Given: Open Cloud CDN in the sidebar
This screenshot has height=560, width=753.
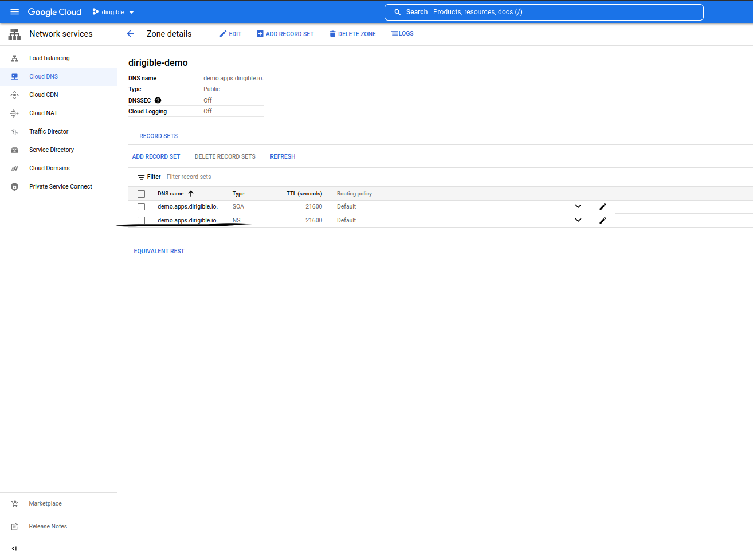Looking at the screenshot, I should coord(44,95).
